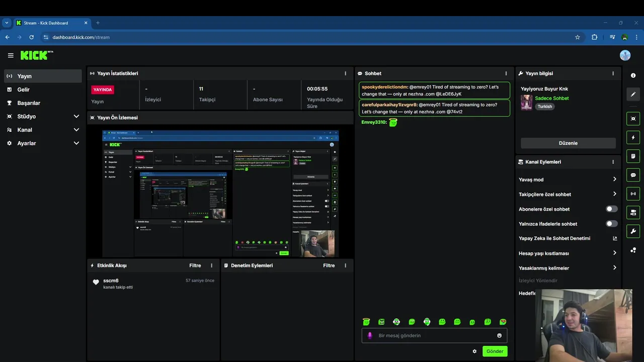
Task: Open the hamburger menu next to Kick logo
Action: click(11, 55)
